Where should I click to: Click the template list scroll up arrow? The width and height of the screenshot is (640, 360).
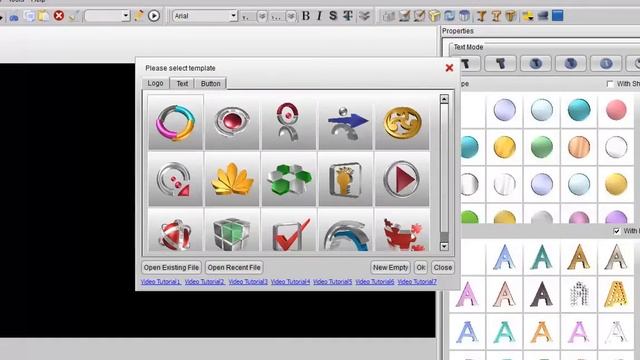tap(444, 99)
